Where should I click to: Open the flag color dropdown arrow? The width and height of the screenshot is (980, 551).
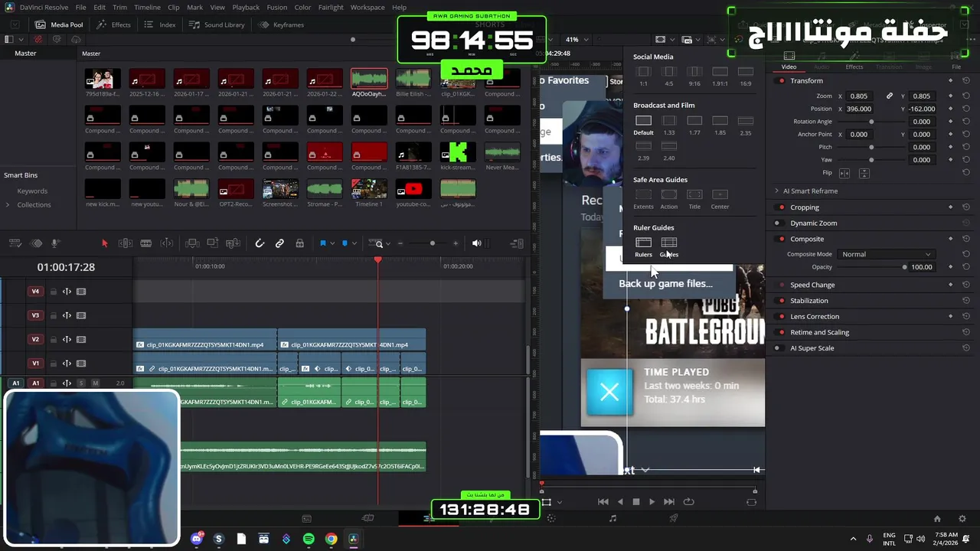click(x=332, y=243)
